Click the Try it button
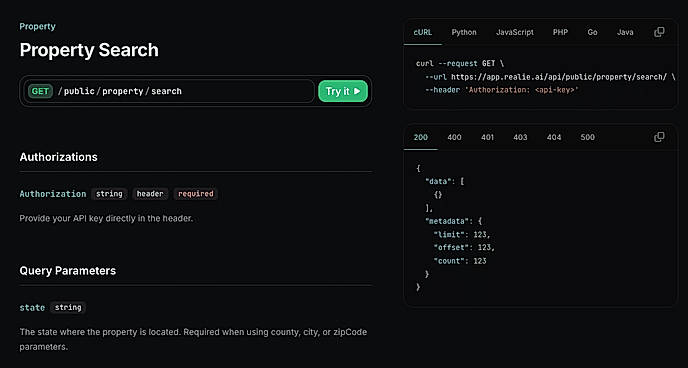The width and height of the screenshot is (688, 368). (x=343, y=91)
